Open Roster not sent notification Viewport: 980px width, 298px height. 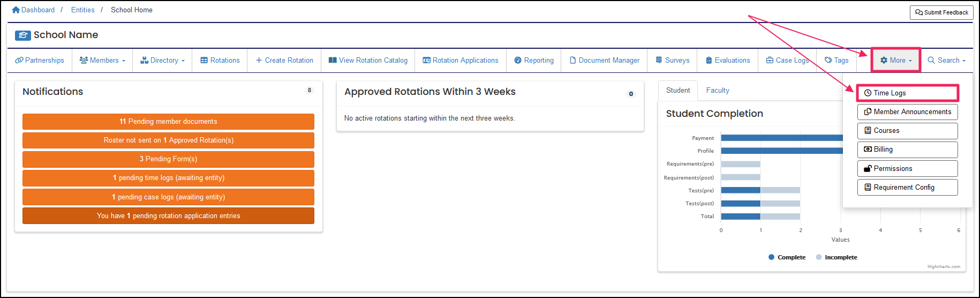click(168, 140)
